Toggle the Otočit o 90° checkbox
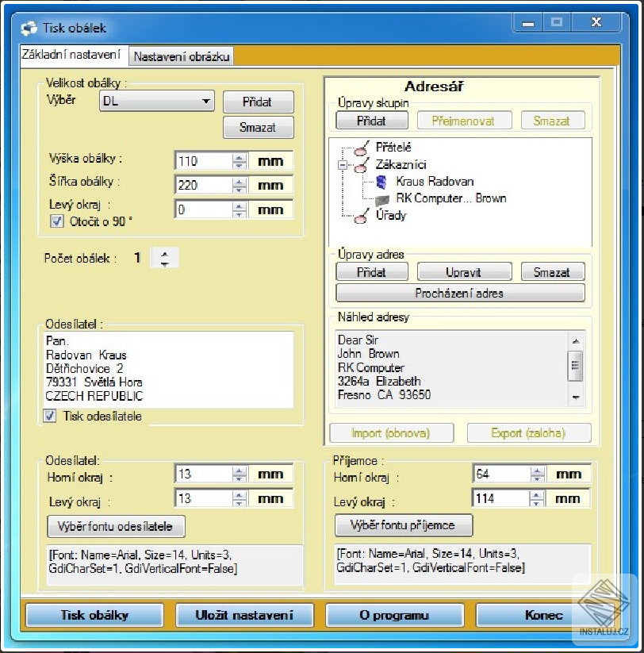This screenshot has width=644, height=653. [x=57, y=221]
